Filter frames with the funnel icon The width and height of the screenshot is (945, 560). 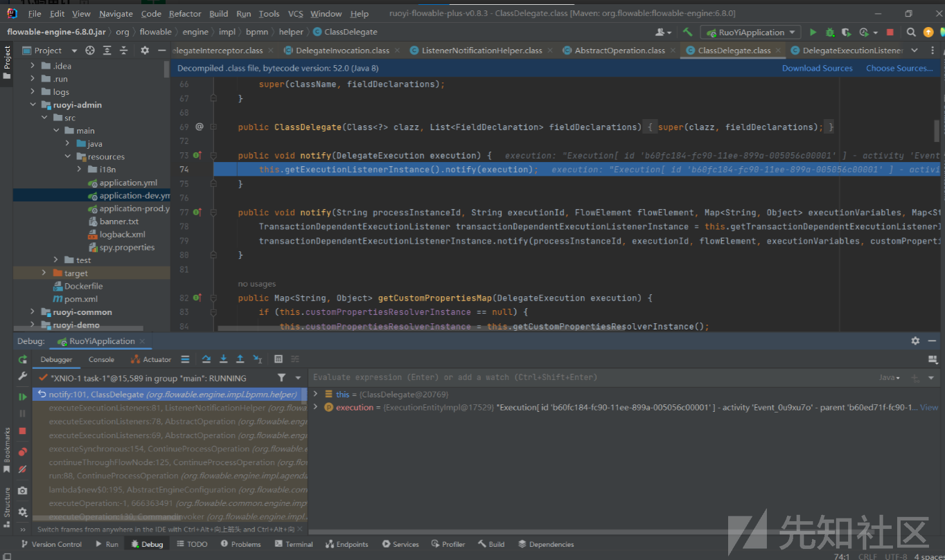(281, 378)
